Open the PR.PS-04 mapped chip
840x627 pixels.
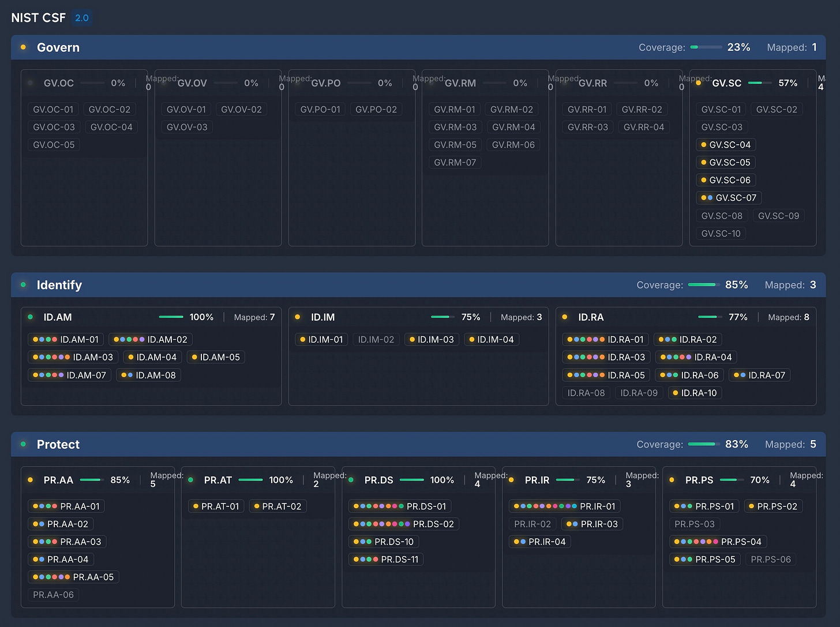pos(718,542)
